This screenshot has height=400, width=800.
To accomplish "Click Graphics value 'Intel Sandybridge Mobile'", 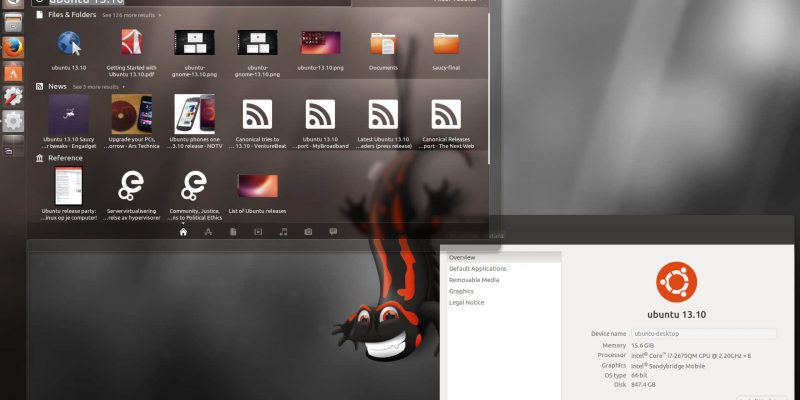I will (668, 366).
